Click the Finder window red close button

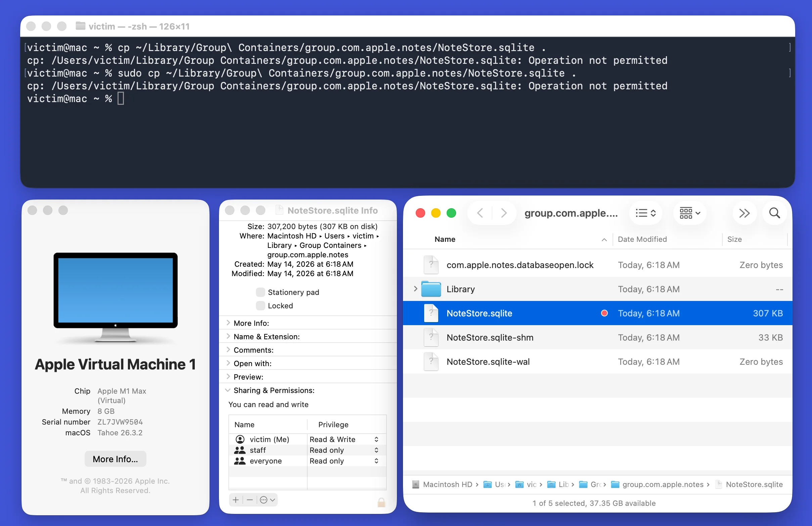coord(420,213)
